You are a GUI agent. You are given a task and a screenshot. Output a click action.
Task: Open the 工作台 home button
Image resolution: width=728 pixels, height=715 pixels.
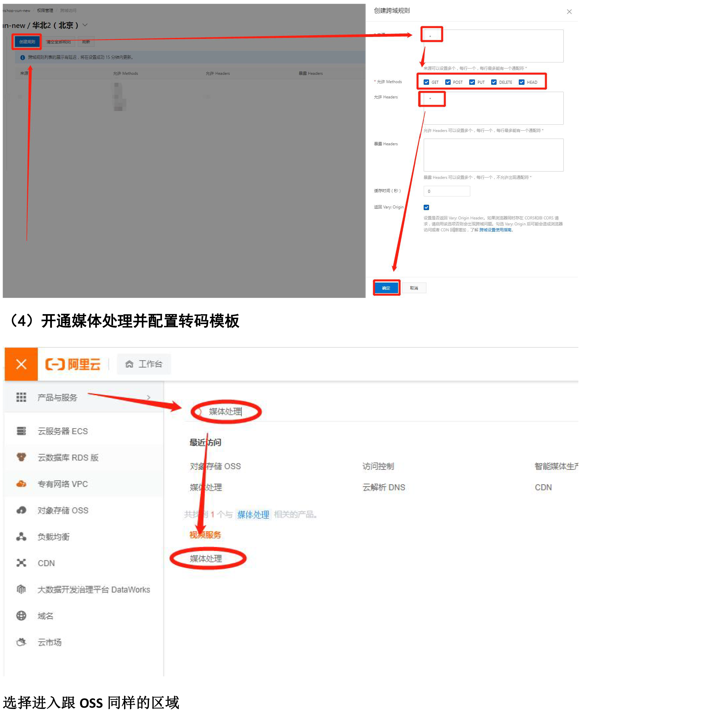click(x=143, y=364)
